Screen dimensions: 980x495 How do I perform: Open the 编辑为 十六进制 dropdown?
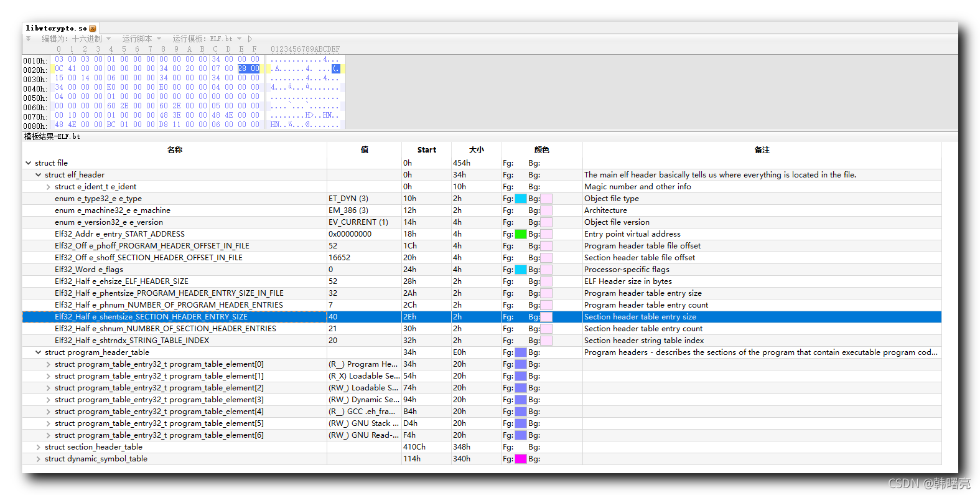76,39
